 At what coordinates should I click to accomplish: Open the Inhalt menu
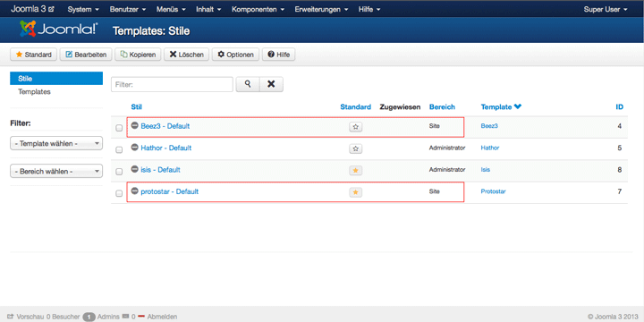[208, 9]
